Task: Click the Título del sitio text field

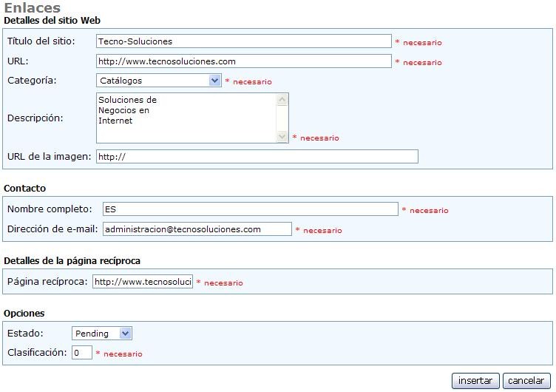Action: pyautogui.click(x=243, y=41)
